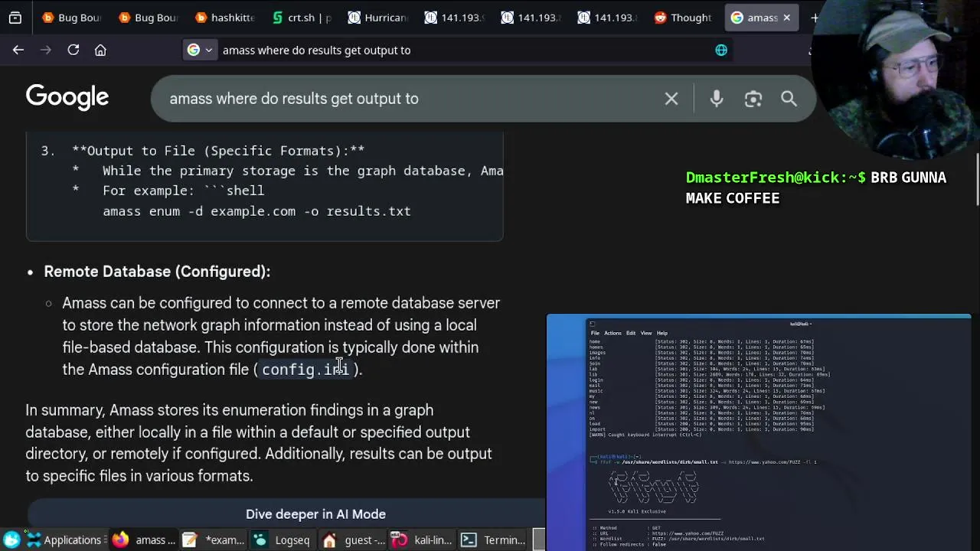
Task: Click the translate globe icon in address bar
Action: tap(721, 50)
